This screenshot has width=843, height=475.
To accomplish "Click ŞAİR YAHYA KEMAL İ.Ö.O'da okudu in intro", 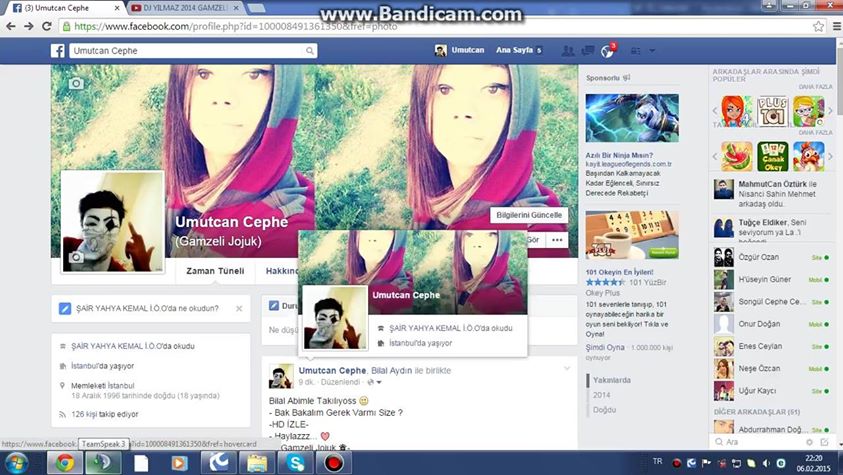I will [133, 346].
